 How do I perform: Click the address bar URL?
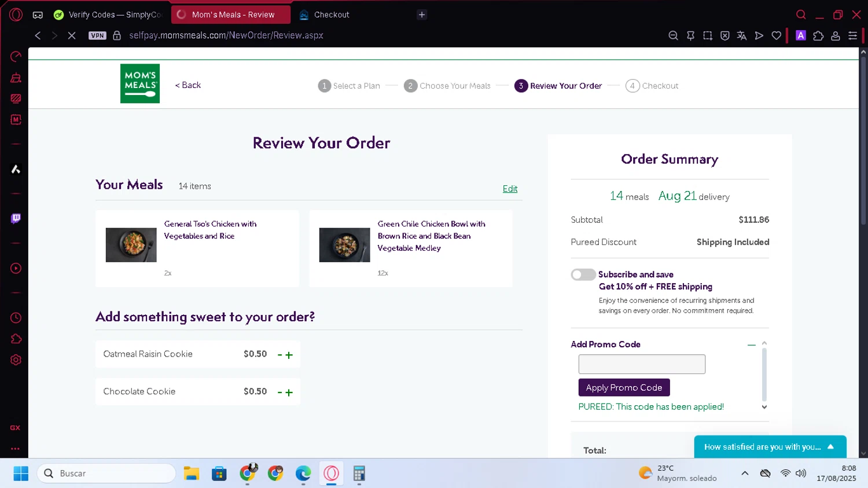point(226,35)
